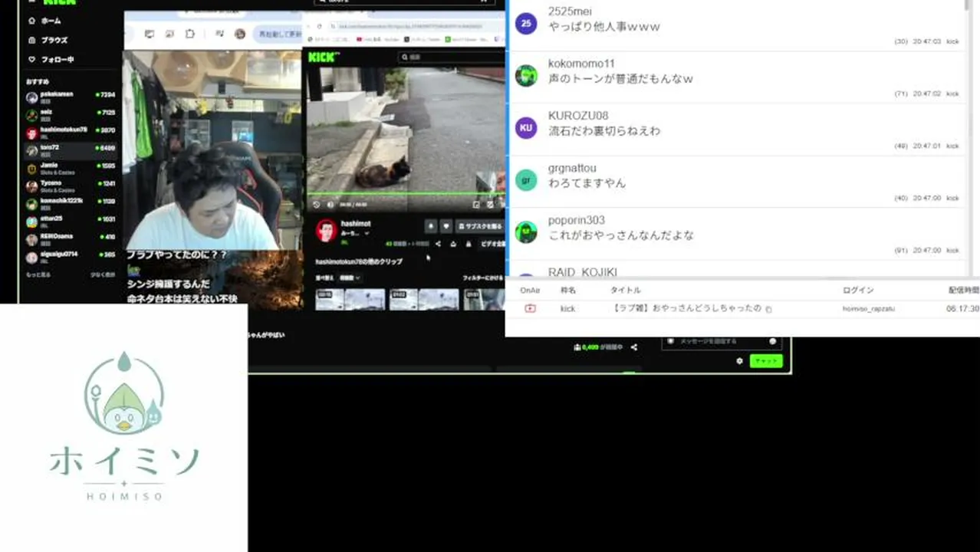
Task: Click the 再起動して更新 browser button
Action: (278, 34)
